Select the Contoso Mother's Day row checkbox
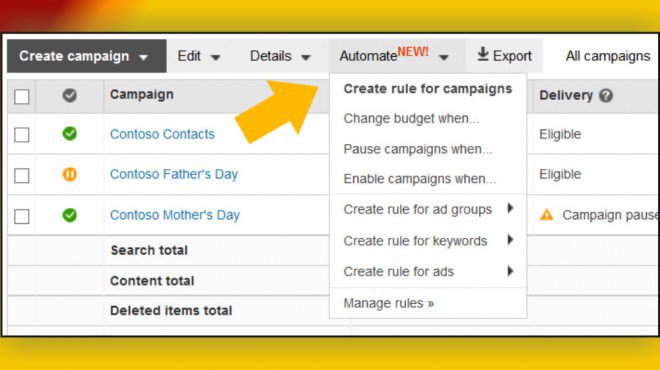 click(x=21, y=216)
